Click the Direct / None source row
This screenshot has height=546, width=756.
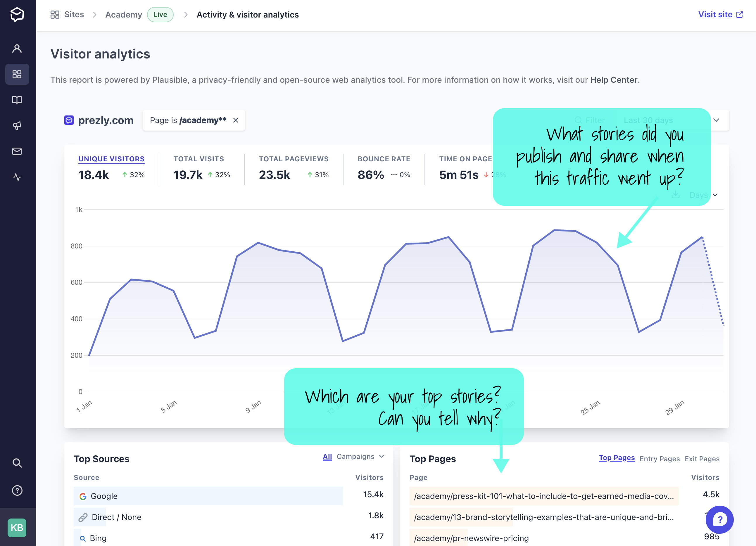tap(229, 517)
